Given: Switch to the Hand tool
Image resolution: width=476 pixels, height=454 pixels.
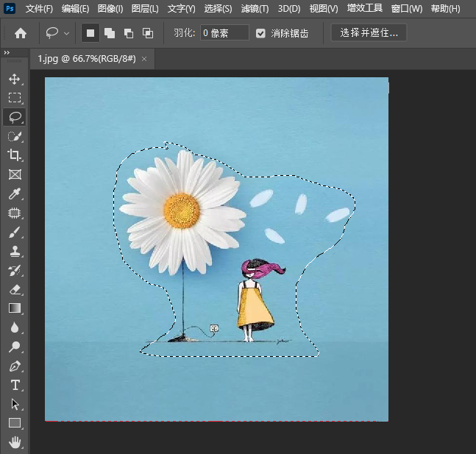Looking at the screenshot, I should pos(14,442).
